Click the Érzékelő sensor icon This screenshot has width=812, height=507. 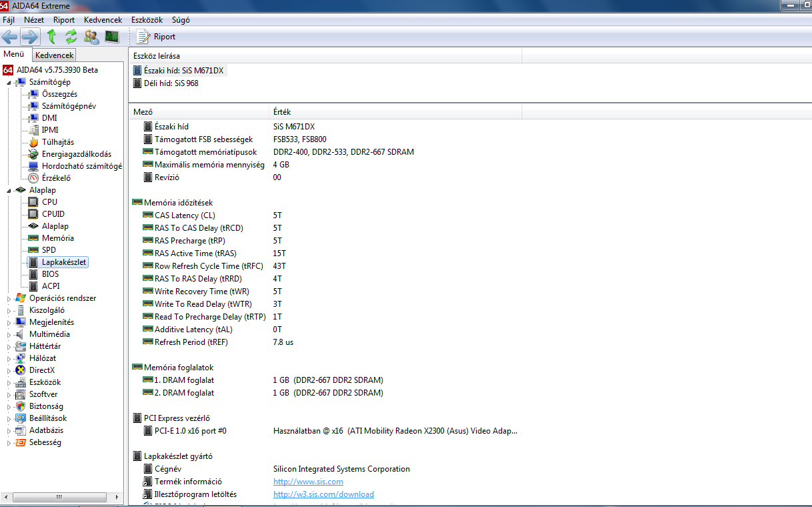coord(33,178)
